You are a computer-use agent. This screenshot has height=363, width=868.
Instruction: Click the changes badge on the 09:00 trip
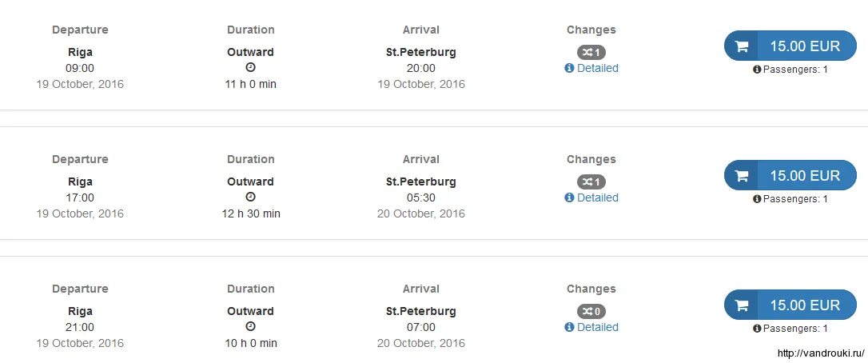tap(591, 52)
